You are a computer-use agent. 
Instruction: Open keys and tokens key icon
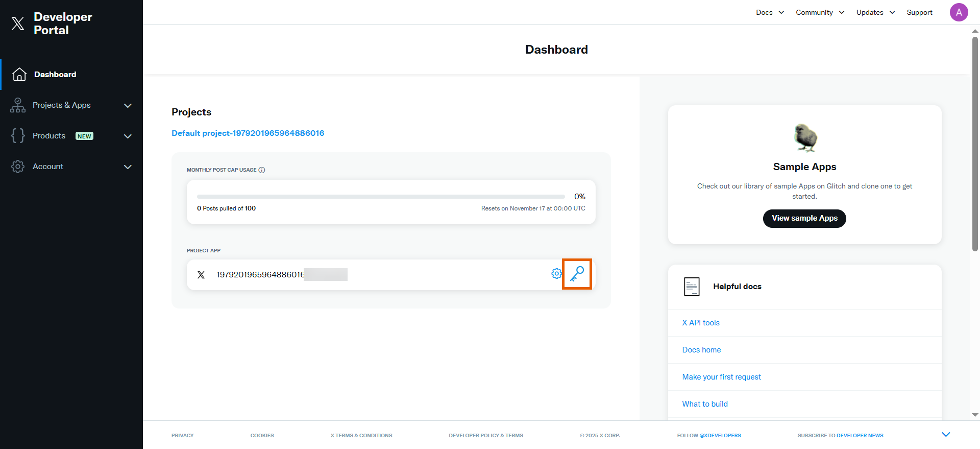click(x=577, y=274)
